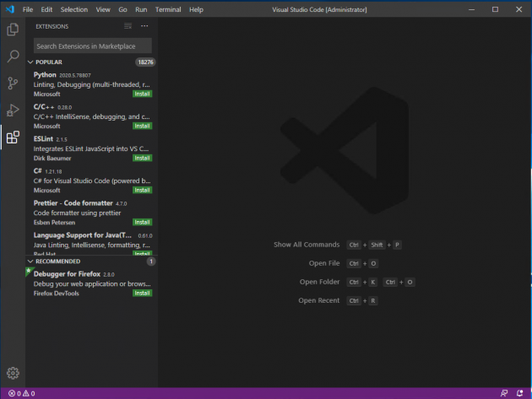Click Esben Petersen publisher name
Screen dimensions: 532x399
tap(54, 223)
